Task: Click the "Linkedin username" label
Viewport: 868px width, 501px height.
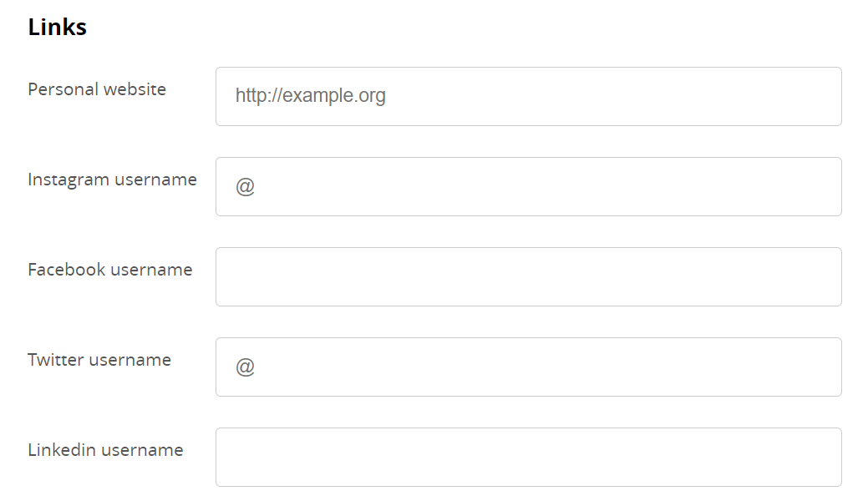Action: 105,450
